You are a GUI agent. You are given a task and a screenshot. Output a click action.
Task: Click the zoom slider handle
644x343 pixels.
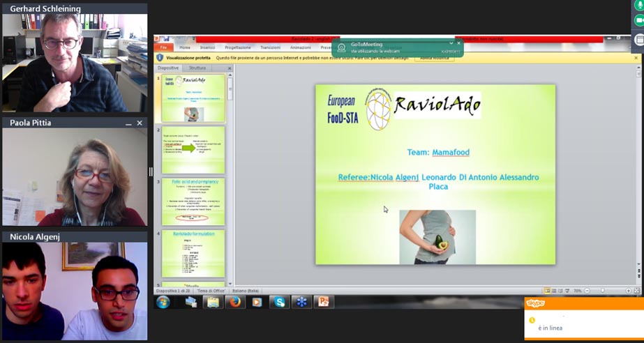(603, 291)
